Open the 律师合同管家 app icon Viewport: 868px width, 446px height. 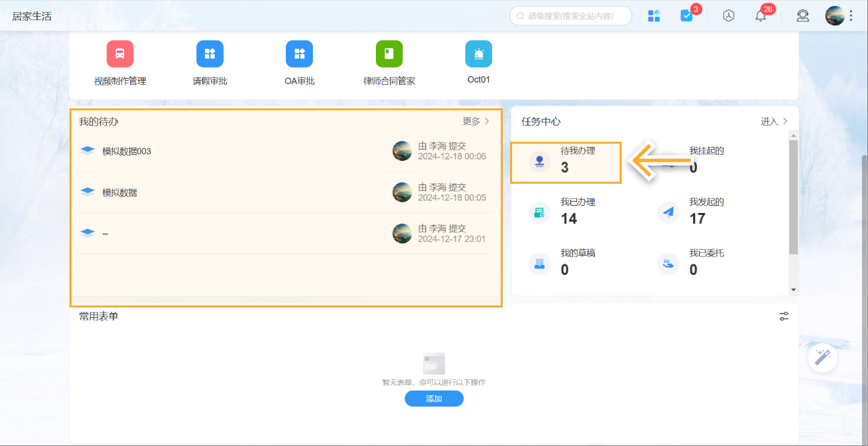389,54
